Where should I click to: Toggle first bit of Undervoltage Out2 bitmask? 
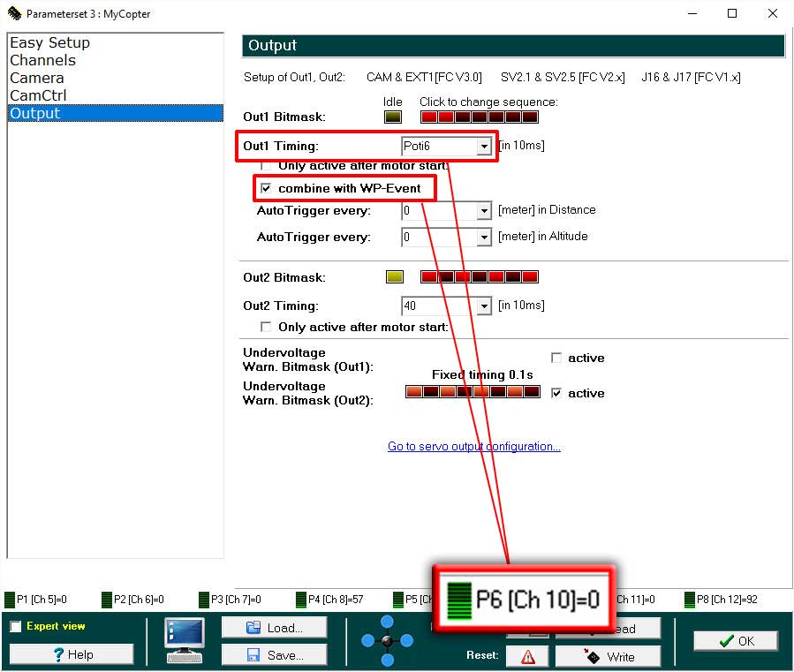click(x=413, y=393)
